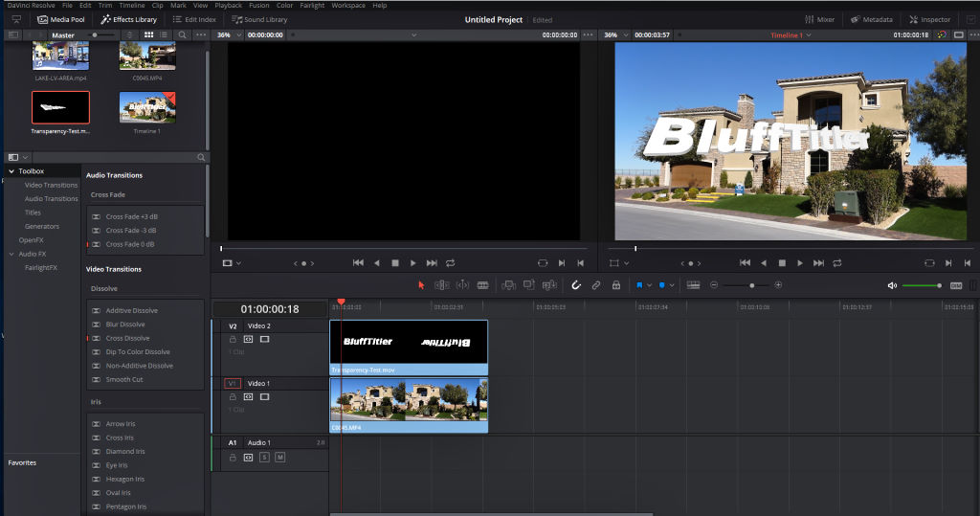Image resolution: width=980 pixels, height=516 pixels.
Task: Toggle timeline snapping magnet icon
Action: pyautogui.click(x=576, y=285)
